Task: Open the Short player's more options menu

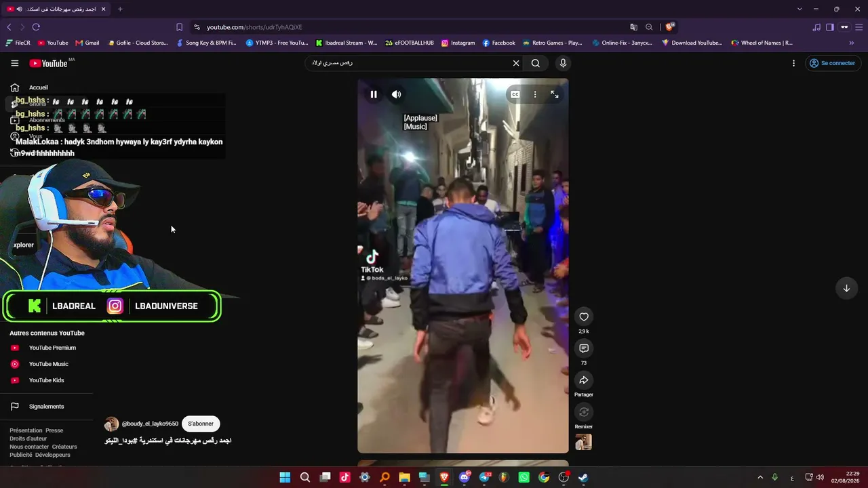Action: point(535,94)
